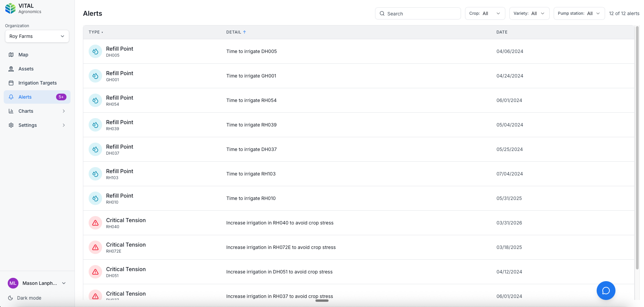Open the Roy Farms organization dropdown

pyautogui.click(x=37, y=36)
